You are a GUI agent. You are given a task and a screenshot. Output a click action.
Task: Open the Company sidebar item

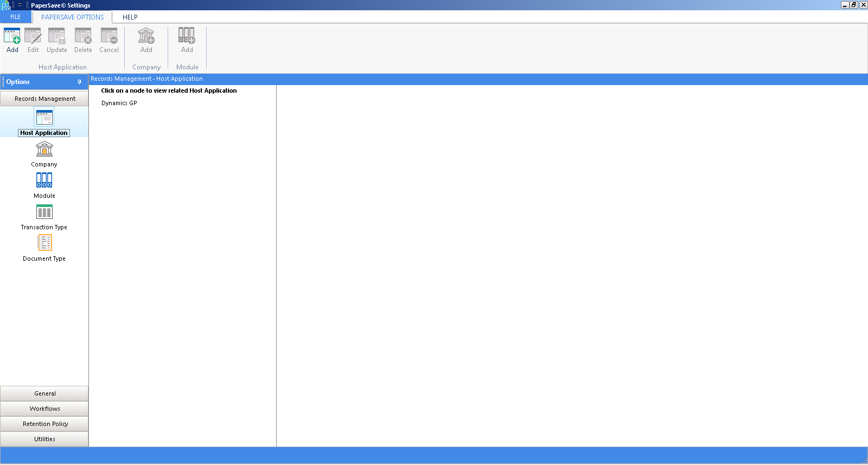[x=44, y=154]
